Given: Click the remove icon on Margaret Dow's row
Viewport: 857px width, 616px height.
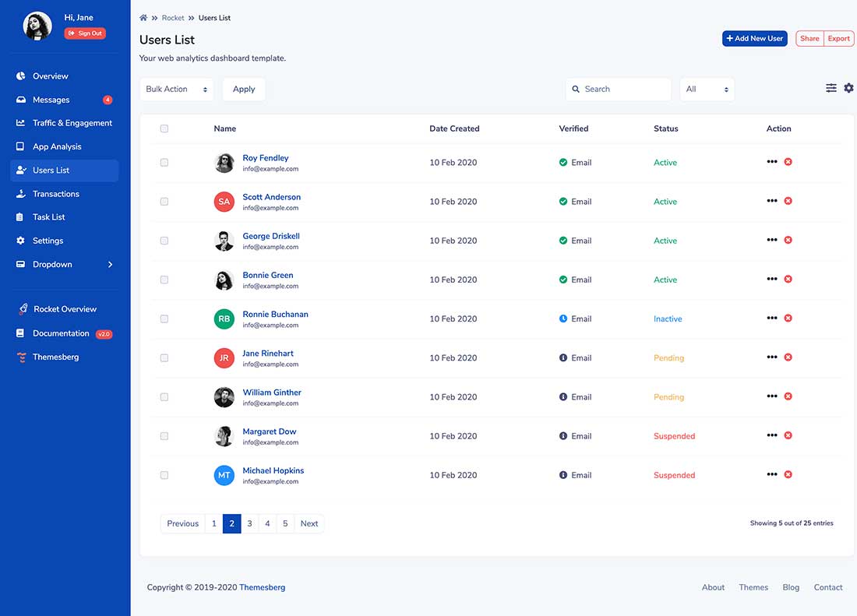Looking at the screenshot, I should 788,435.
